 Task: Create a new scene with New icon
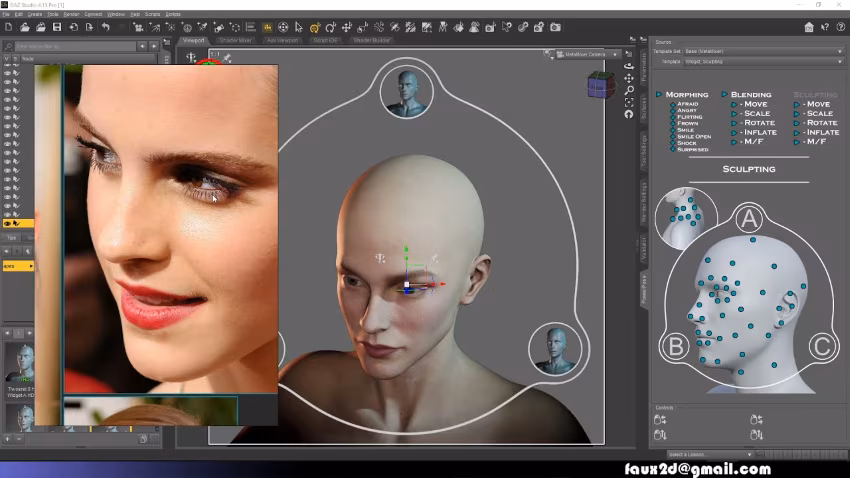pyautogui.click(x=9, y=27)
